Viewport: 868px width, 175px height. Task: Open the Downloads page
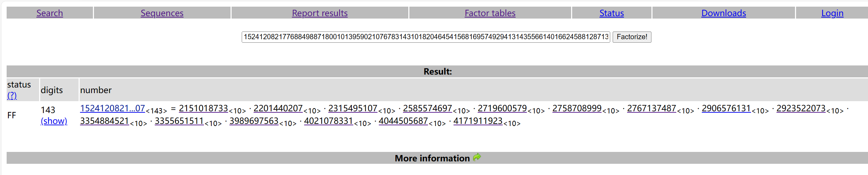pos(724,13)
